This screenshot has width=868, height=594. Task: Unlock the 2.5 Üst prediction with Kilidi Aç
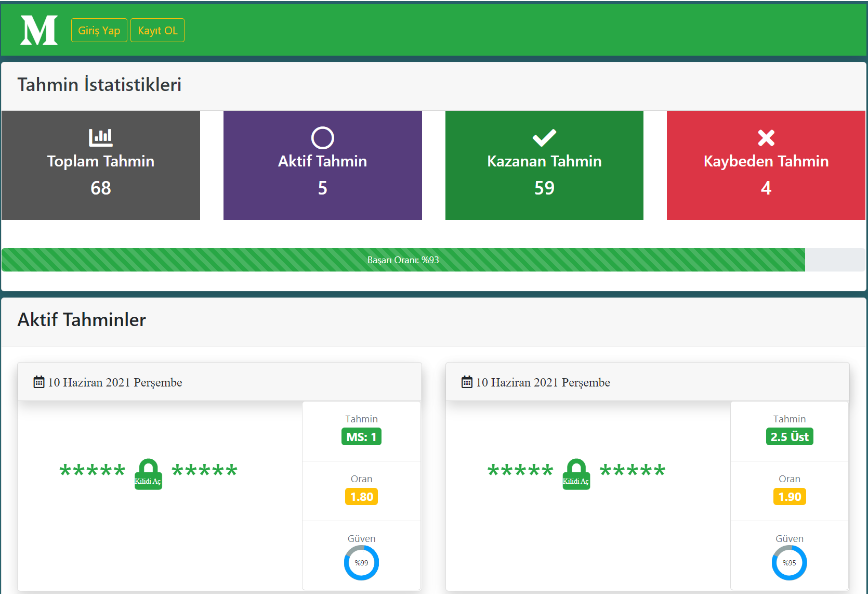[576, 474]
